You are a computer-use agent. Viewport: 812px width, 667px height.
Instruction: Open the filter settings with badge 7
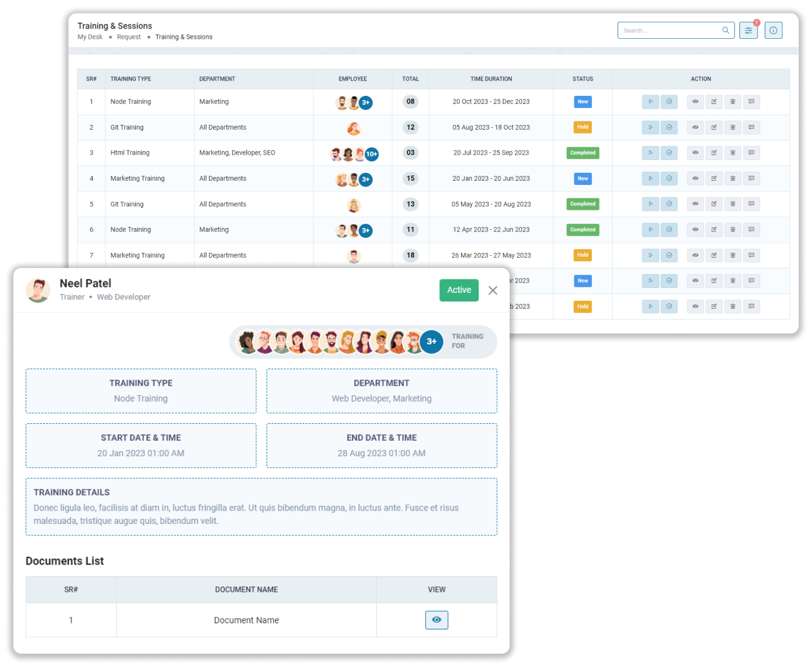[x=748, y=30]
